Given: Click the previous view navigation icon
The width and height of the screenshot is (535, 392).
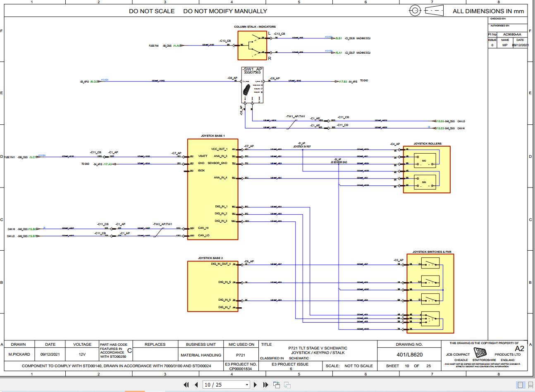Looking at the screenshot, I should point(276,384).
